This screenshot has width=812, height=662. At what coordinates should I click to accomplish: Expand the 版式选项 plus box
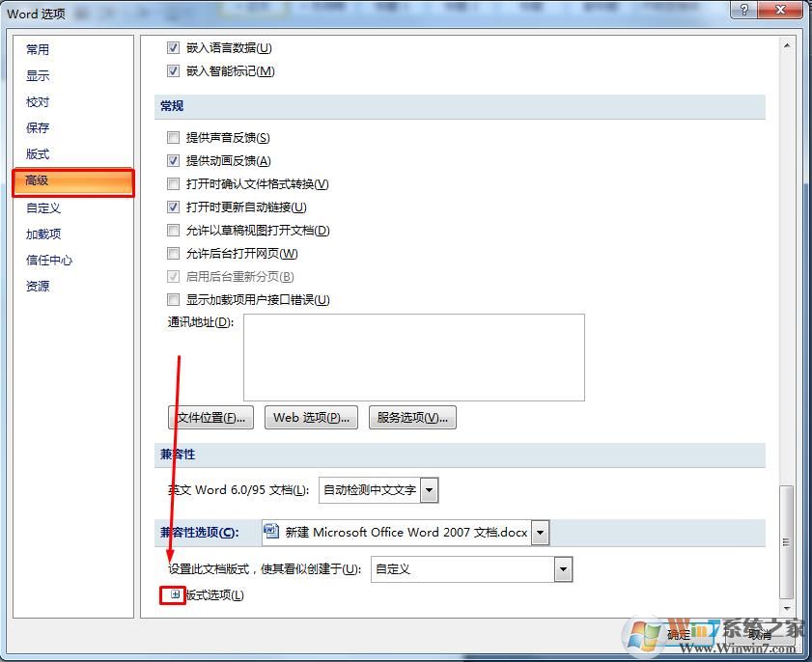[175, 595]
